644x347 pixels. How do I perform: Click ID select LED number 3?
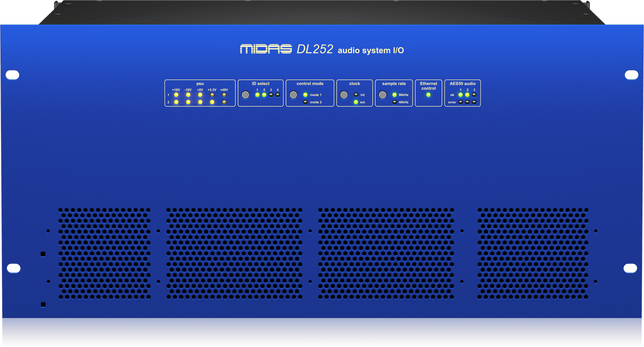[x=271, y=95]
